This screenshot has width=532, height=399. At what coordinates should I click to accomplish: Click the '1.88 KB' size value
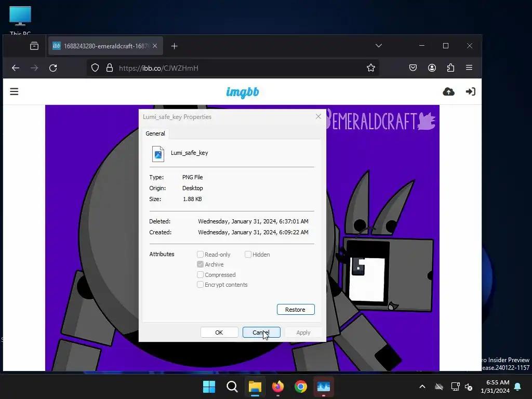[x=192, y=199]
